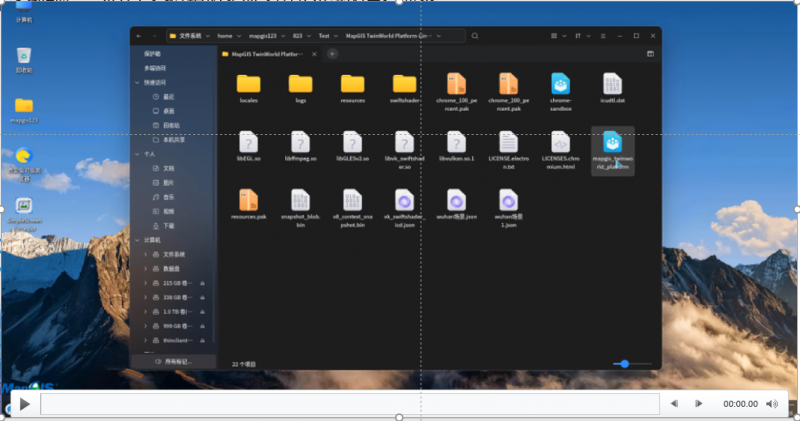Screen dimensions: 800x421
Task: Collapse the 计算机 sidebar section
Action: [137, 240]
